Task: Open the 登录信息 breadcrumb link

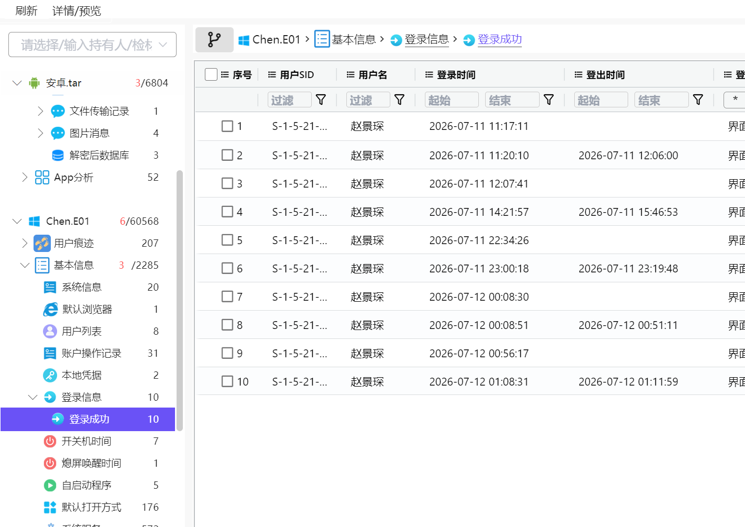Action: click(427, 39)
